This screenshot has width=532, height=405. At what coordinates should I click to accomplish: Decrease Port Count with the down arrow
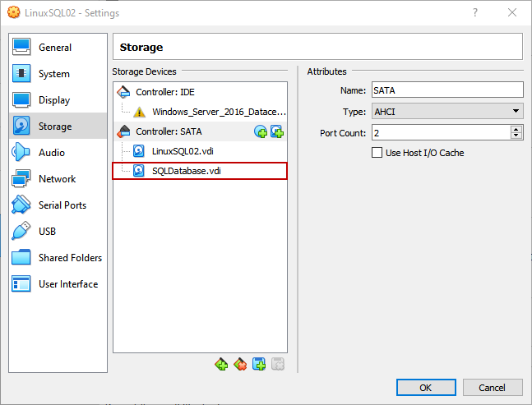[x=516, y=136]
